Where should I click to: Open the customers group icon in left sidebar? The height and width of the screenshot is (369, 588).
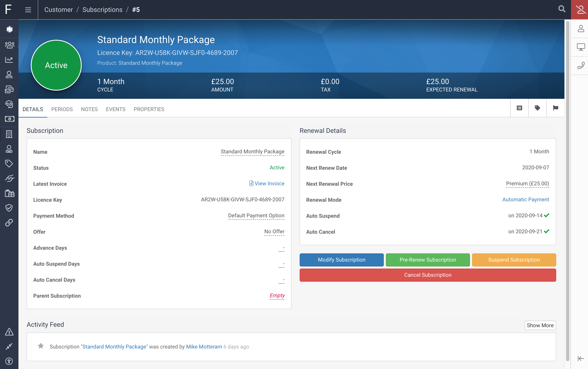tap(9, 45)
